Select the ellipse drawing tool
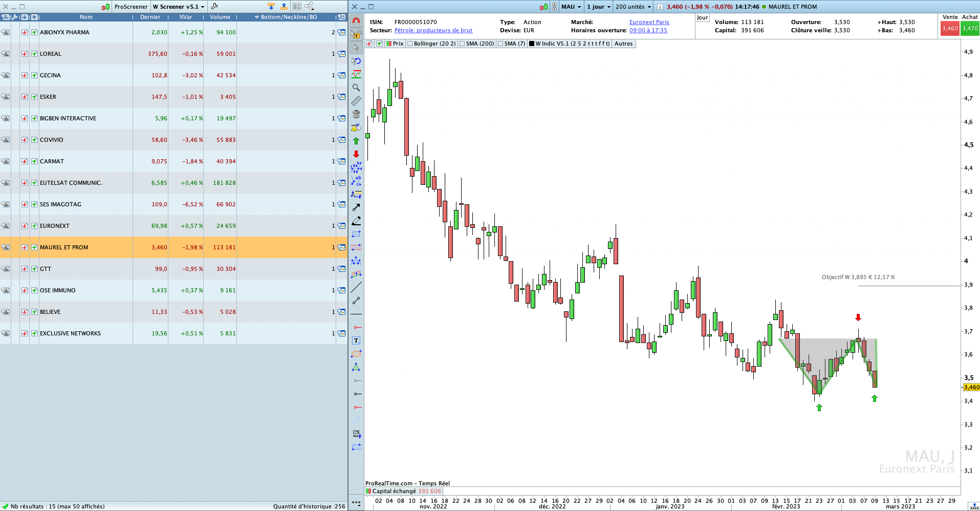The height and width of the screenshot is (511, 980). point(356,354)
